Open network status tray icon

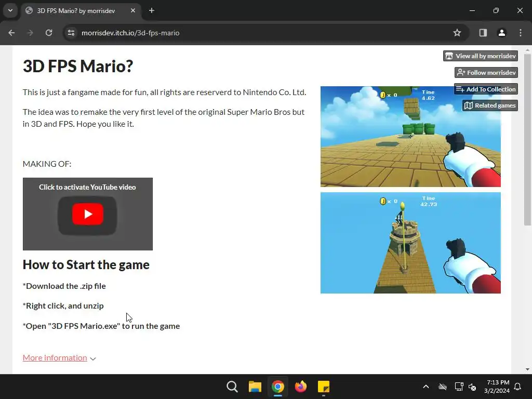[x=459, y=387]
